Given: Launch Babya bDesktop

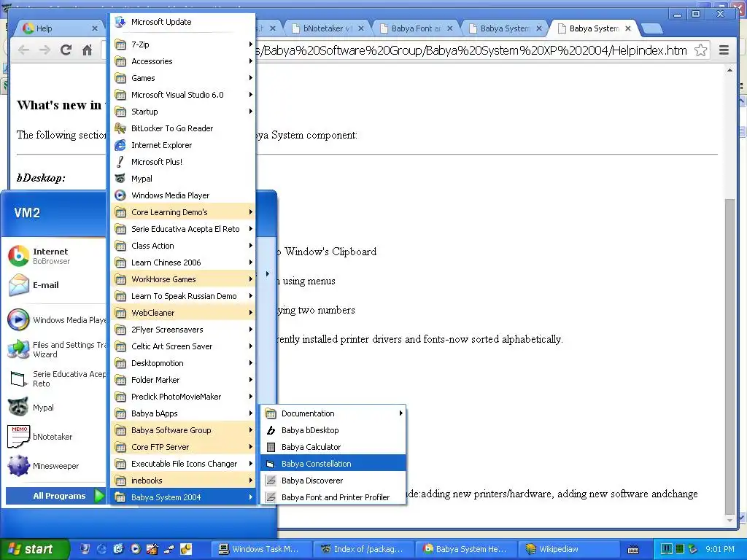Looking at the screenshot, I should [333, 430].
